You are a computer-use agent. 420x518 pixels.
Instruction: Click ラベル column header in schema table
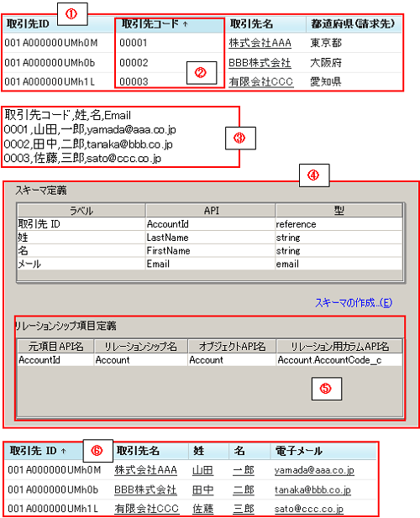[81, 211]
